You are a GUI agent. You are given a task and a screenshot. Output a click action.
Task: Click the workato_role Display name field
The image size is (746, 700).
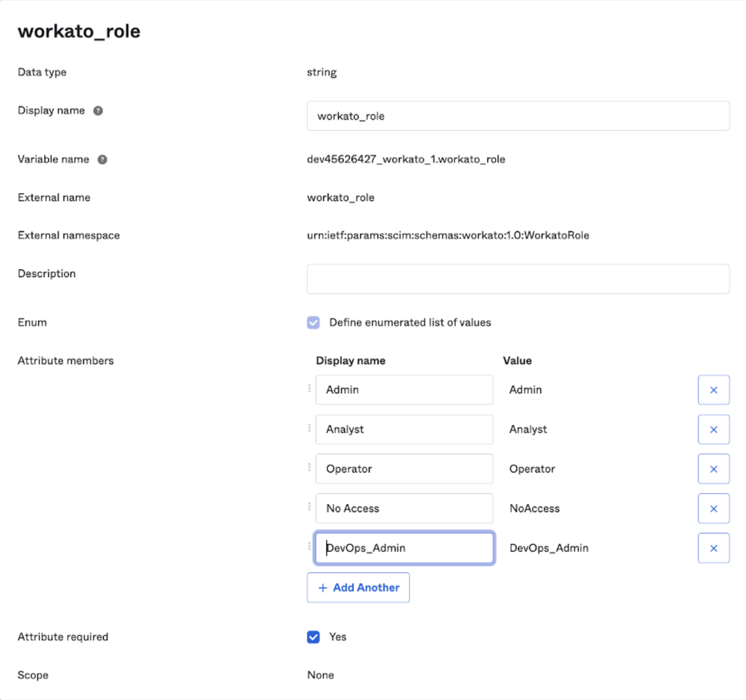pos(518,116)
